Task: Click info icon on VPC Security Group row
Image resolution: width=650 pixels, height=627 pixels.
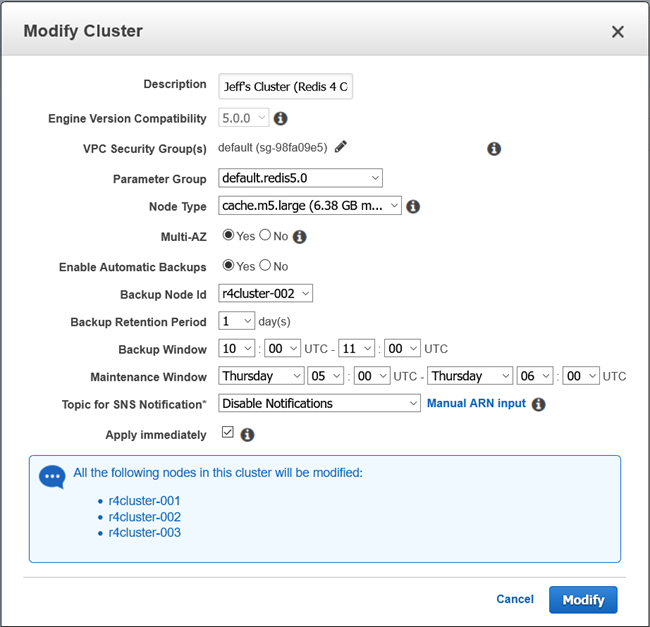Action: (x=493, y=148)
